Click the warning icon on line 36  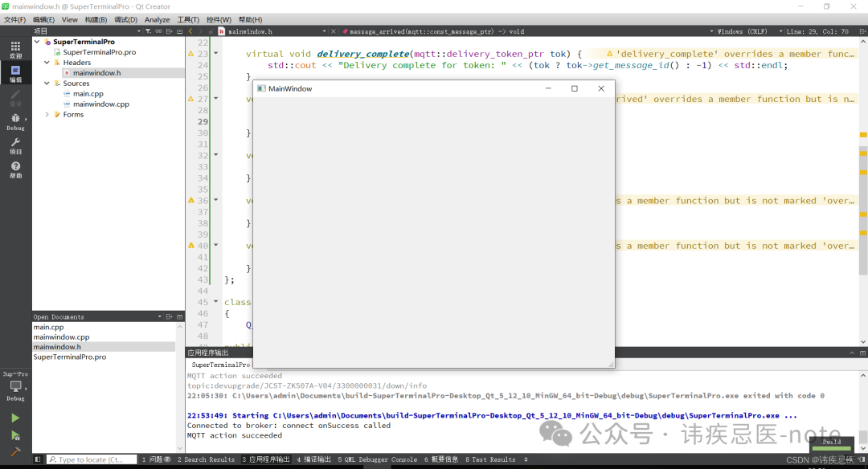tap(191, 200)
